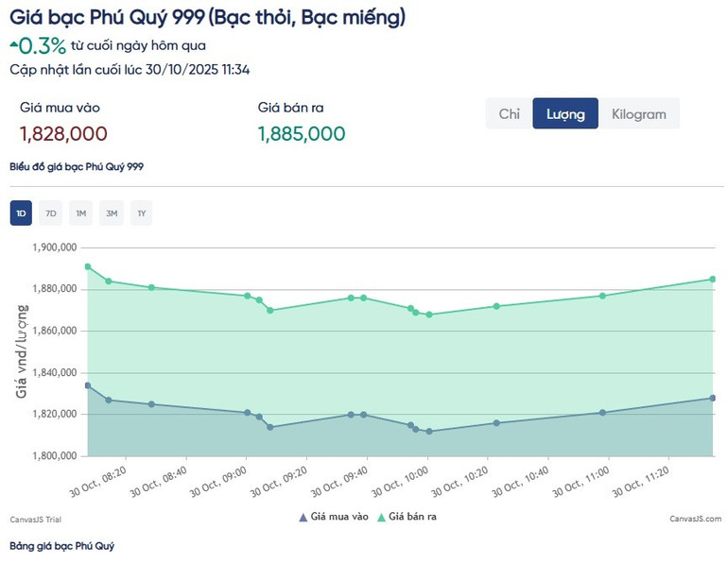Choose the 3M time range
This screenshot has width=728, height=563.
point(112,213)
